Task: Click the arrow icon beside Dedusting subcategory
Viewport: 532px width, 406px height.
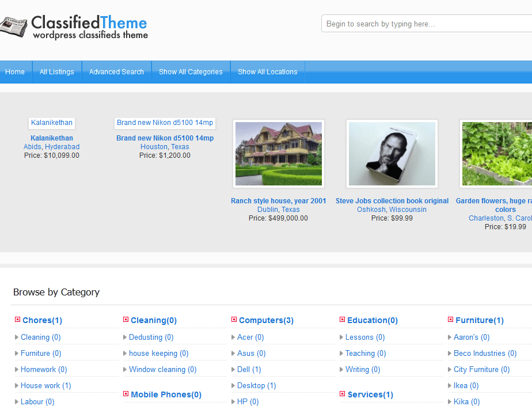Action: (x=125, y=337)
